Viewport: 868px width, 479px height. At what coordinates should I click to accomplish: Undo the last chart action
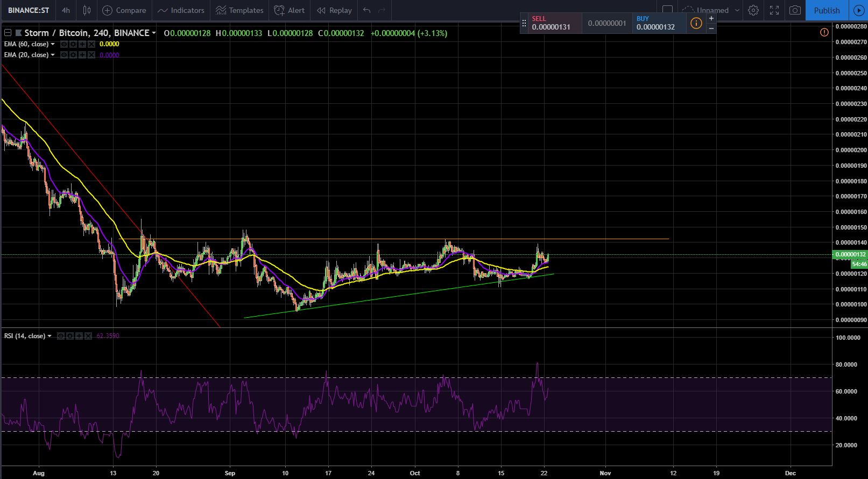pyautogui.click(x=367, y=10)
